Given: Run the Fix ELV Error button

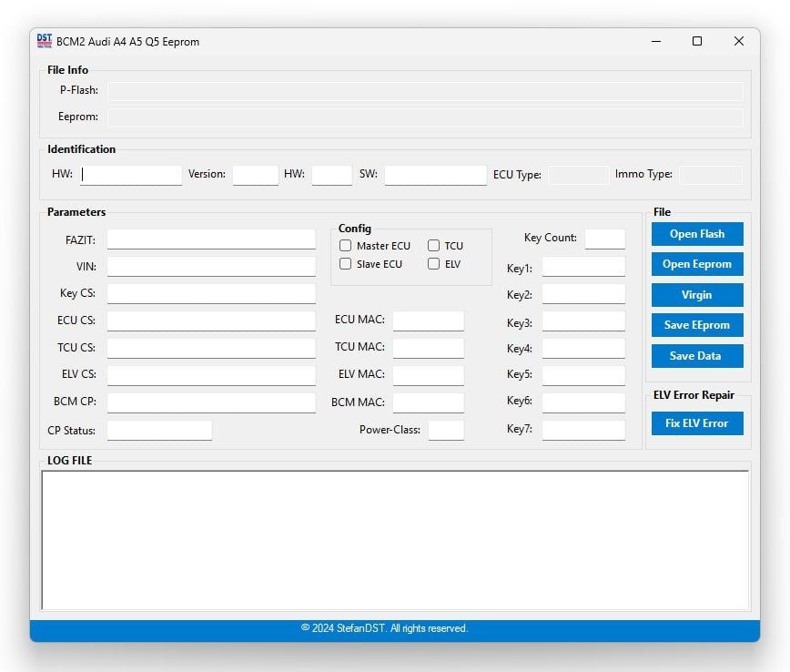Looking at the screenshot, I should [697, 423].
